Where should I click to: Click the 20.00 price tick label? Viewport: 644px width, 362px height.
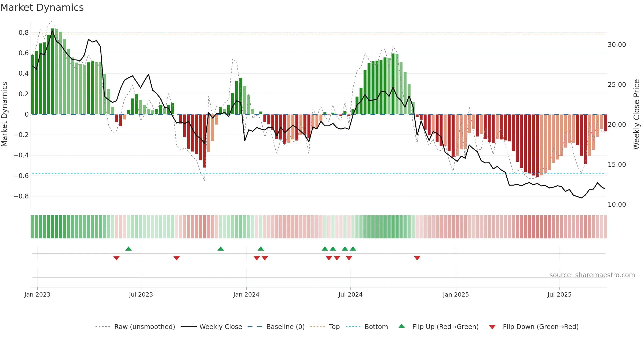pos(617,125)
